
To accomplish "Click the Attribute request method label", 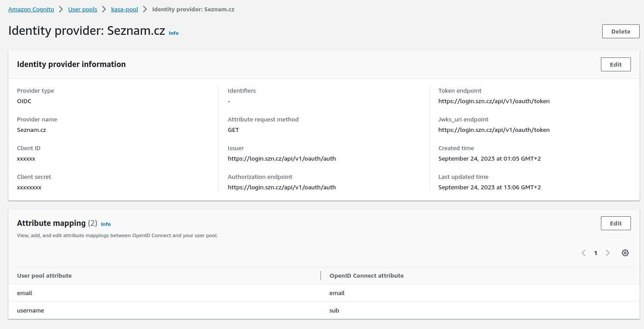I will click(263, 119).
